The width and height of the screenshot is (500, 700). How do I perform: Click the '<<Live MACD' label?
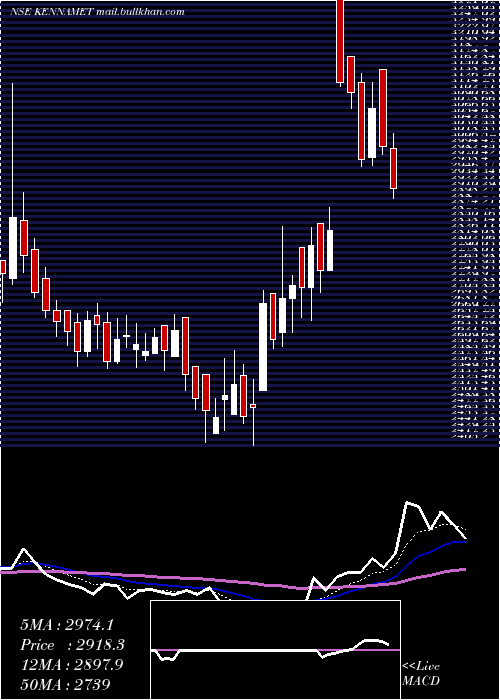coord(421,674)
